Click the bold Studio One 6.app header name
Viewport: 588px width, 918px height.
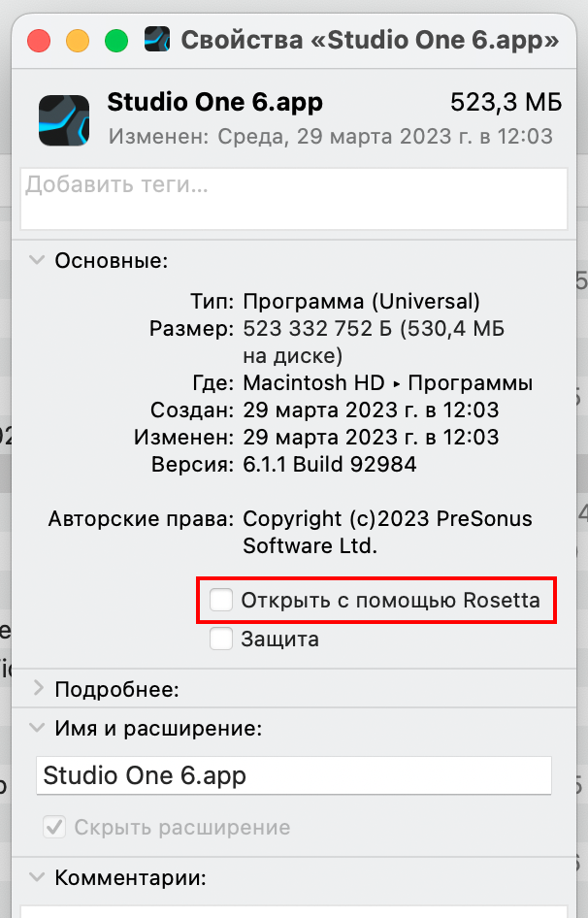pos(215,103)
